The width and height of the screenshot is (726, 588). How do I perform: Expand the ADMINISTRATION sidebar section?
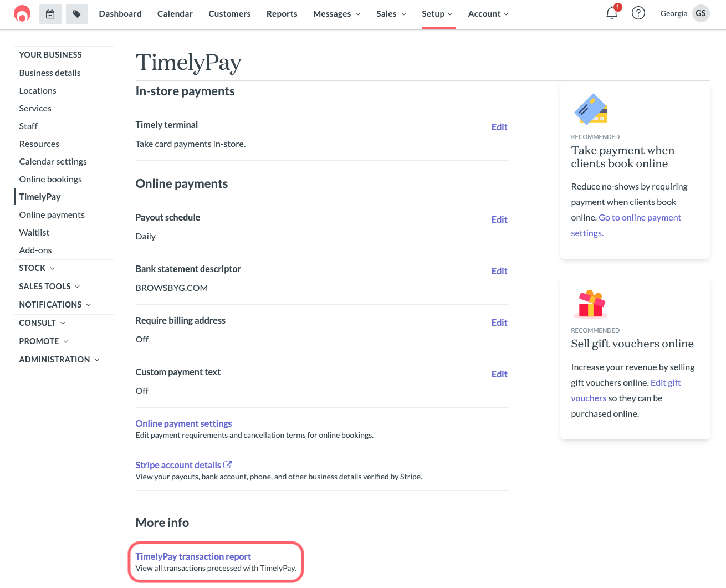60,360
